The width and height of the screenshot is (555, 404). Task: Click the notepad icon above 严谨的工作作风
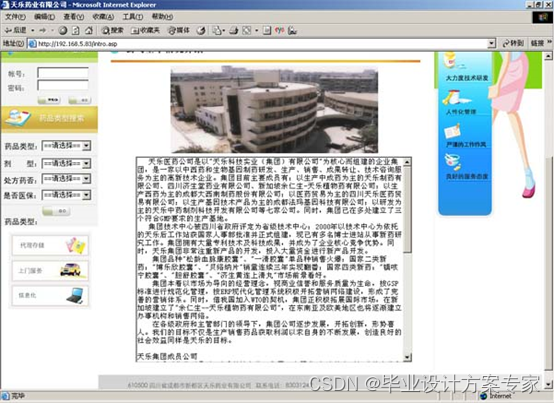coord(452,131)
